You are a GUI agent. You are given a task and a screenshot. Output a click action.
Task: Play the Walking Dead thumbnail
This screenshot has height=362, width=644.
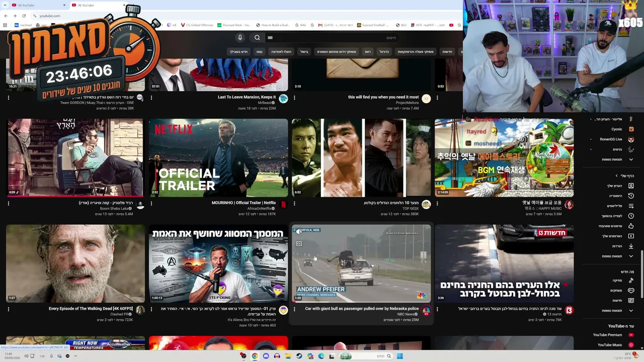click(75, 263)
